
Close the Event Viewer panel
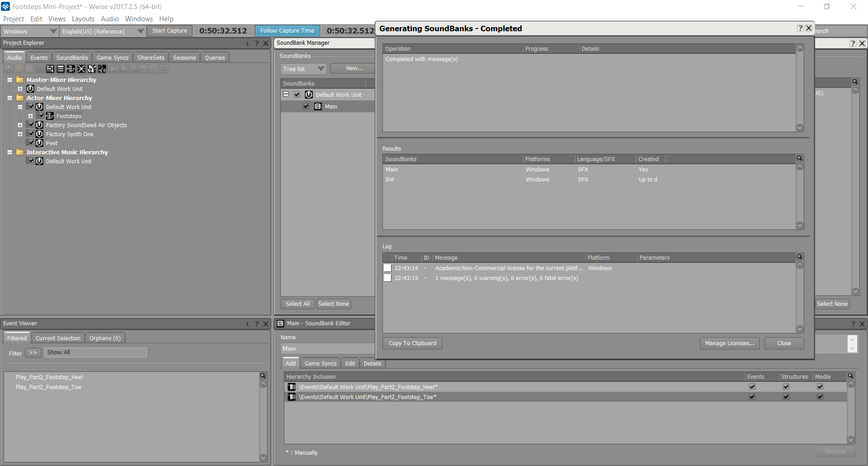pyautogui.click(x=266, y=324)
